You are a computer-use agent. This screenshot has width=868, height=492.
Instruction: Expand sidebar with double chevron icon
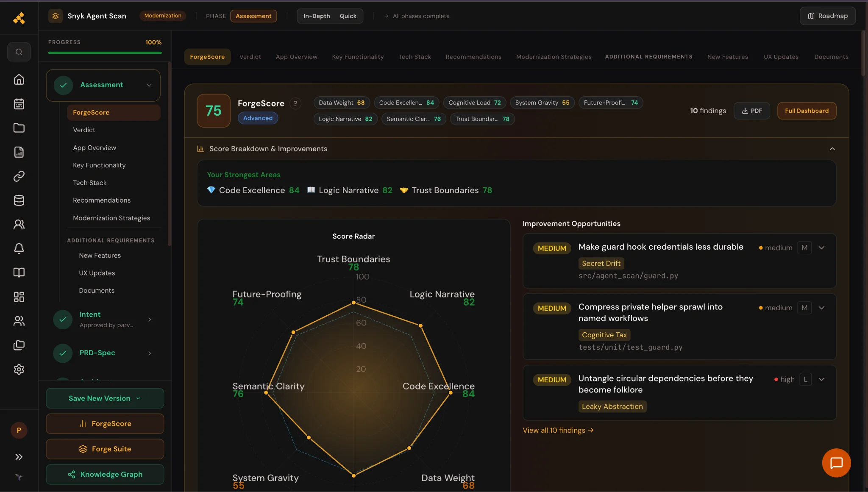[x=19, y=457]
